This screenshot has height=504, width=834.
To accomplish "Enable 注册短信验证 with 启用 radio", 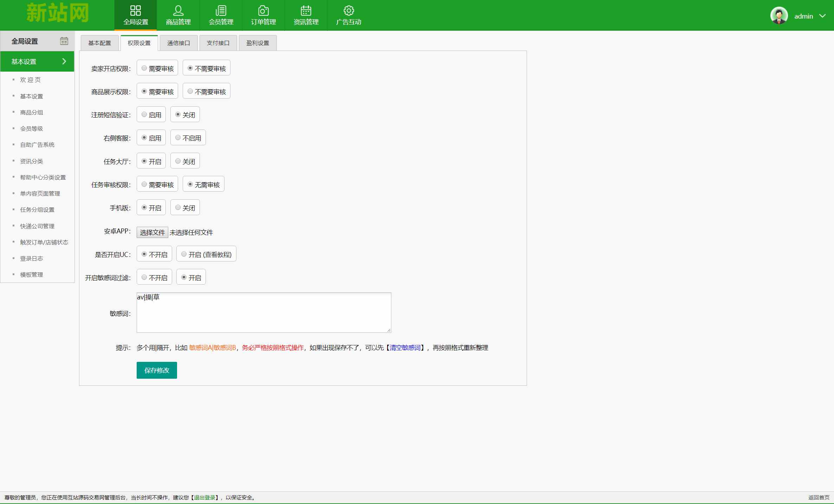I will pyautogui.click(x=144, y=114).
